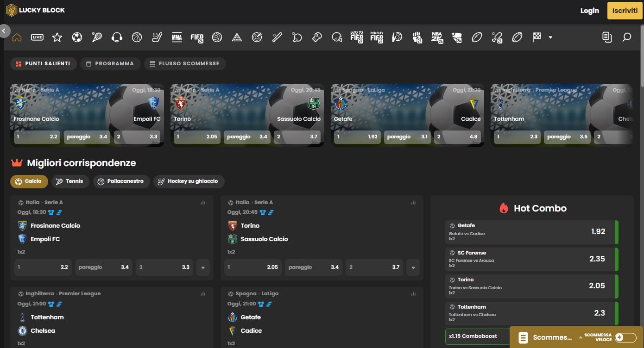Add SC Farense 2.35 Hot Combo selection
This screenshot has height=348, width=644.
point(532,259)
